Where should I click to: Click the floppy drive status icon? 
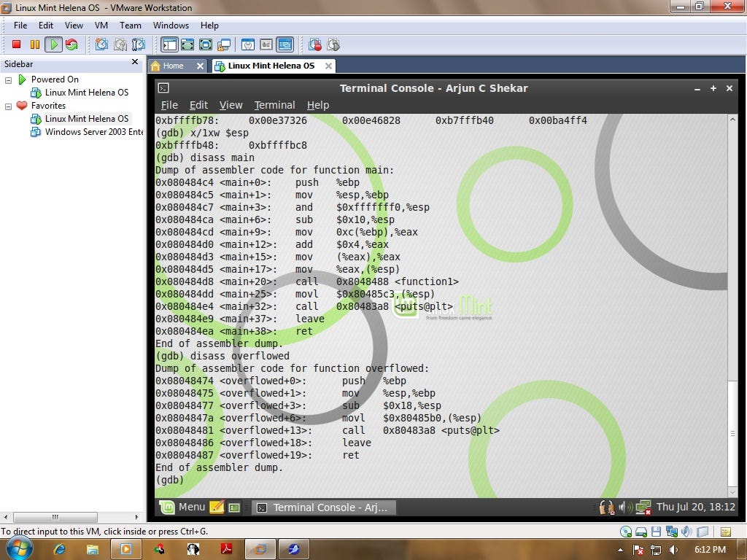tap(656, 531)
